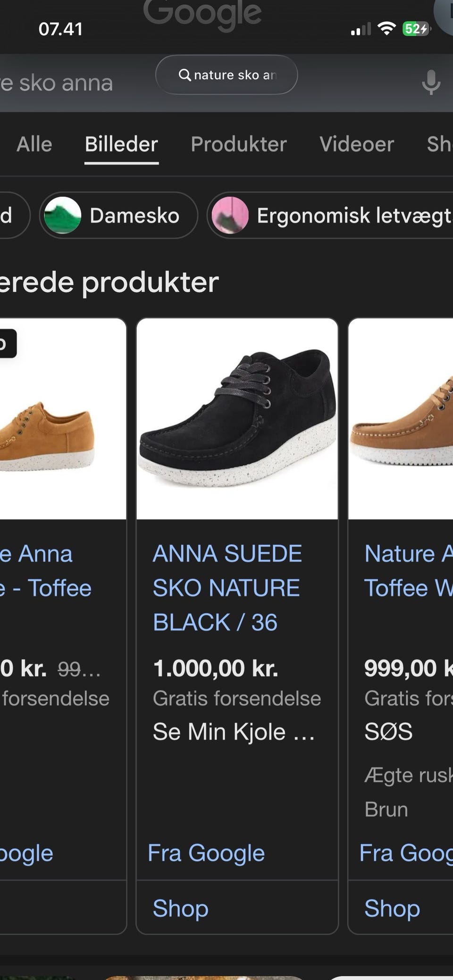Tap Shop under the black suede shoe
453x980 pixels.
(180, 908)
